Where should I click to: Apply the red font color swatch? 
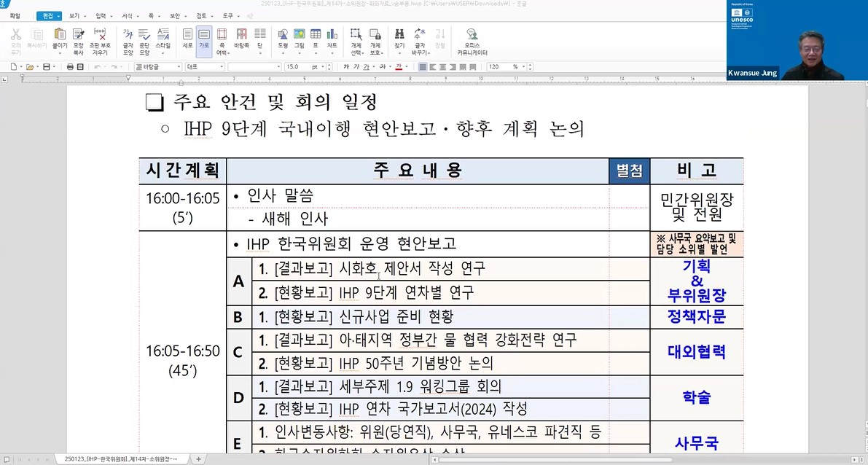coord(399,67)
